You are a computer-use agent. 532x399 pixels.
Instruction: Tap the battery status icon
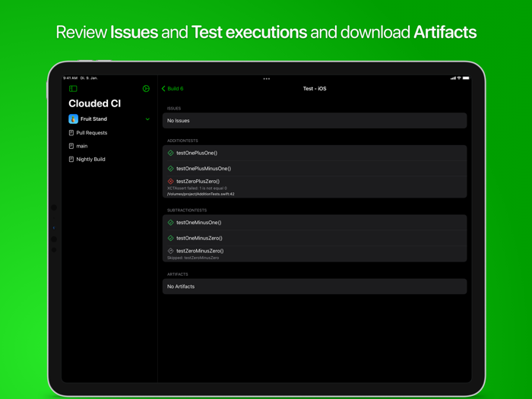point(466,78)
